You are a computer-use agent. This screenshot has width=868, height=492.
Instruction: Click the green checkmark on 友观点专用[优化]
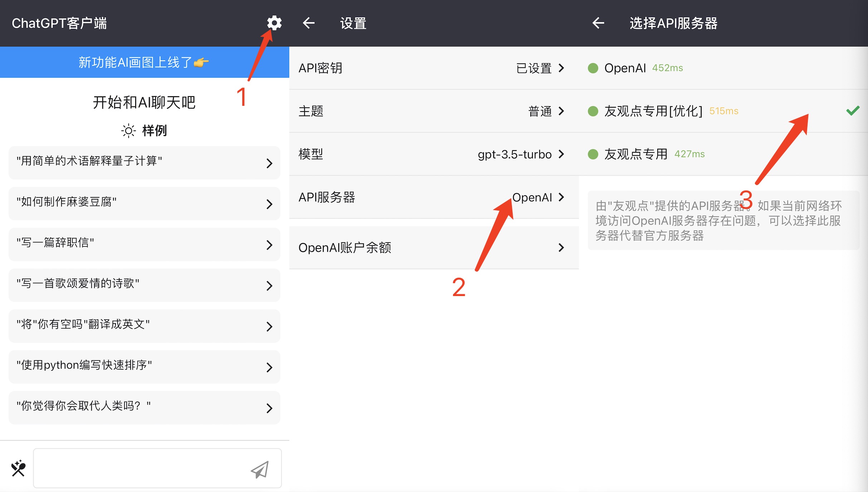click(x=853, y=111)
